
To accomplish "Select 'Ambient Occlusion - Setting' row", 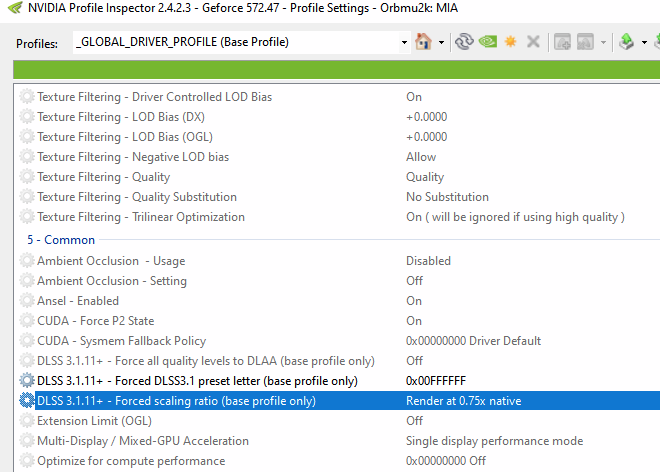I will 112,281.
